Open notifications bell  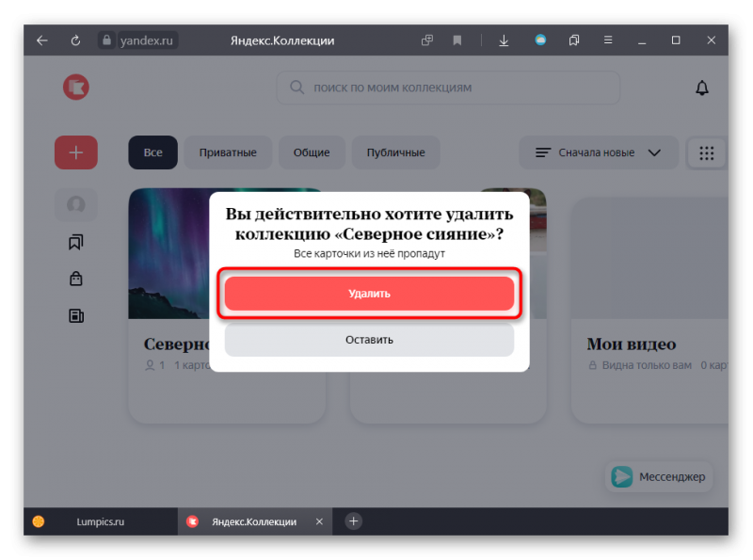[x=702, y=88]
